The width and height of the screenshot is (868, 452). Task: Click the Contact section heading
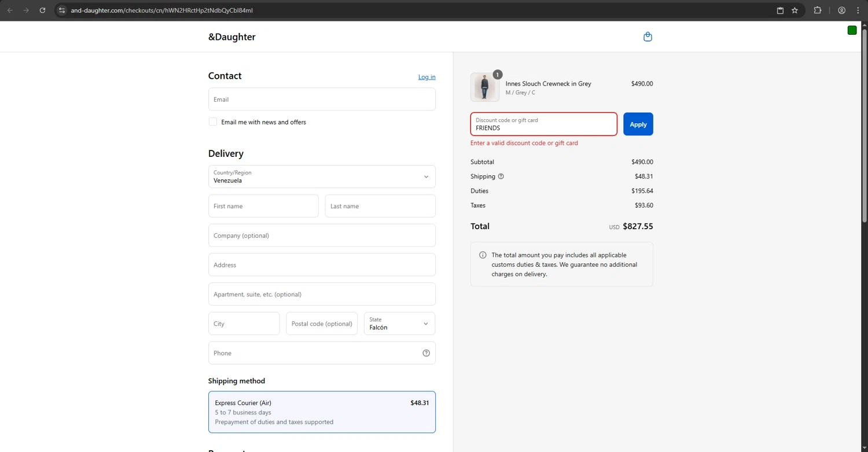(x=225, y=76)
